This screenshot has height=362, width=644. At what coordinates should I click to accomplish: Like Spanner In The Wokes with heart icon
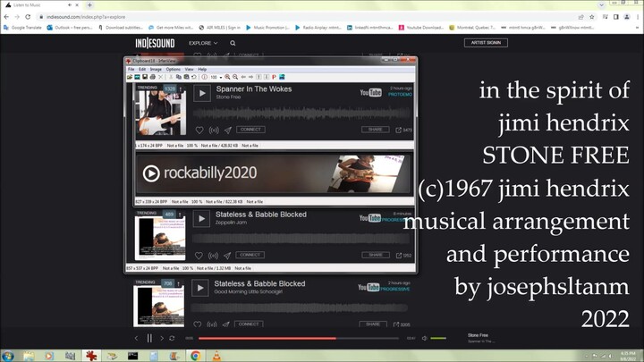pyautogui.click(x=199, y=130)
